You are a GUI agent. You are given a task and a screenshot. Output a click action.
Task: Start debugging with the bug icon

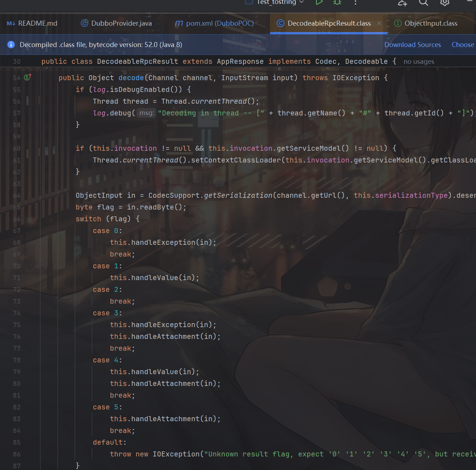click(x=337, y=2)
